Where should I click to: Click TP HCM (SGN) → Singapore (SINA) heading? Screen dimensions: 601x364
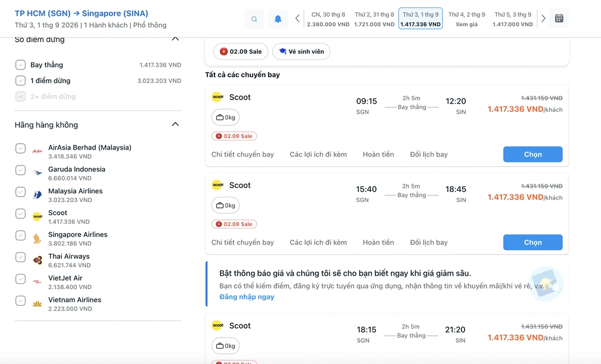tap(81, 14)
